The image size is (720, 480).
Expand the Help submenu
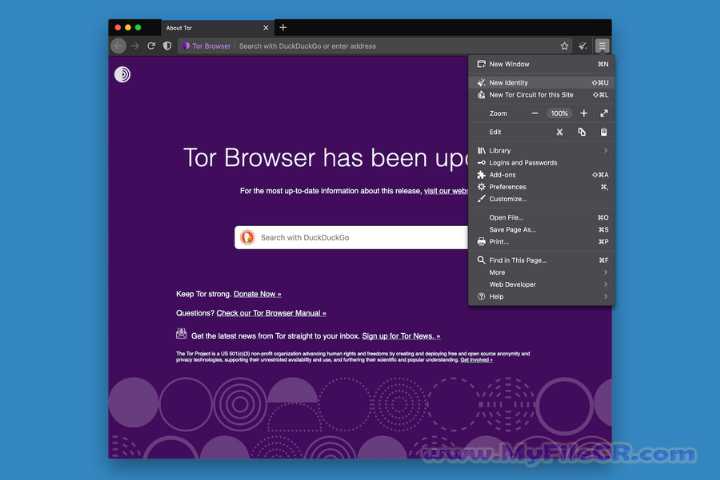(x=541, y=297)
